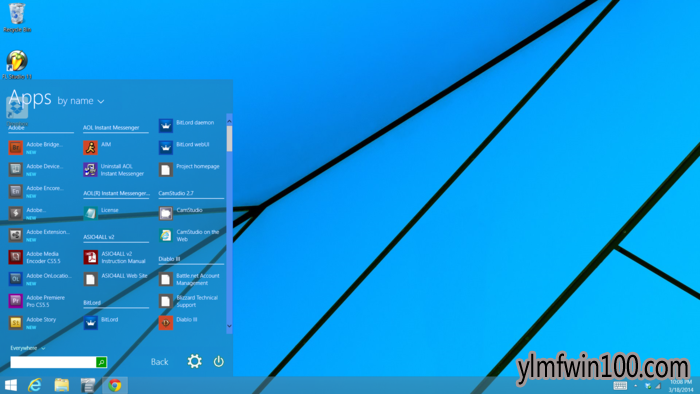The width and height of the screenshot is (700, 394).
Task: Open Battle.net Account Management icon
Action: pyautogui.click(x=166, y=278)
